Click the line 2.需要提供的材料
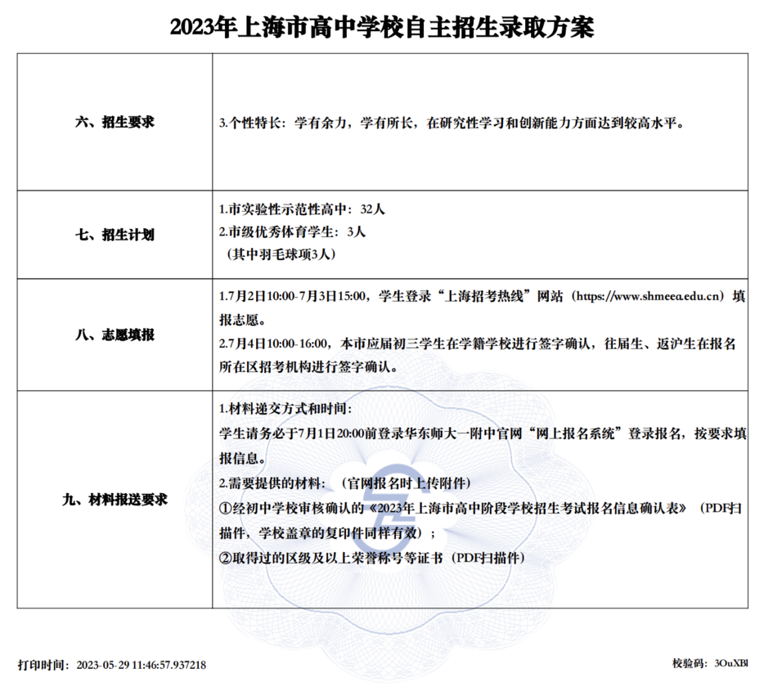 345,482
